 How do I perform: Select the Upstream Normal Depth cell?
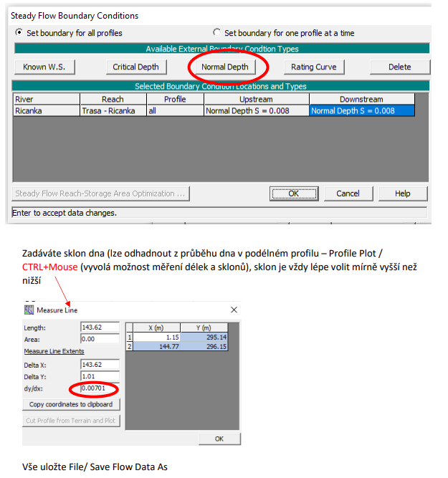point(256,111)
